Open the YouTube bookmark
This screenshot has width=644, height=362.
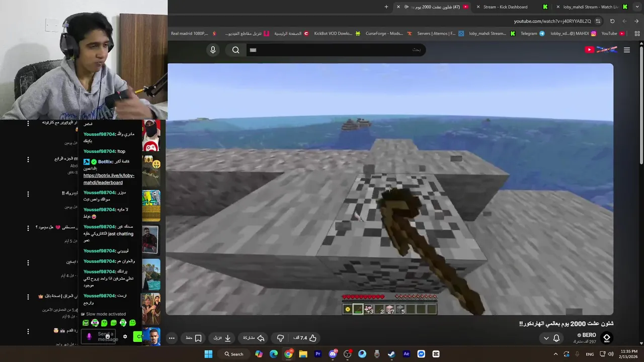[x=613, y=34]
